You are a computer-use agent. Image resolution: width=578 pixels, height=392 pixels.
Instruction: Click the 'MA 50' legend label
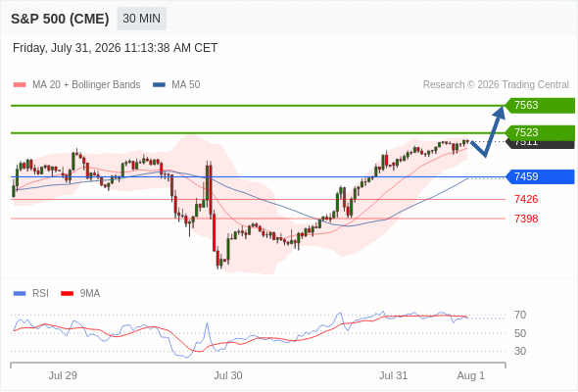(186, 85)
